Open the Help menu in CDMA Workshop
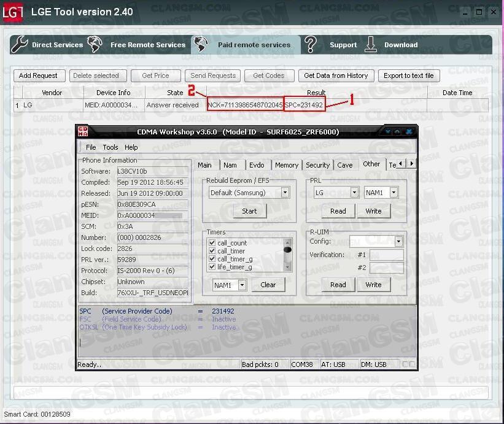Image resolution: width=504 pixels, height=424 pixels. [131, 147]
